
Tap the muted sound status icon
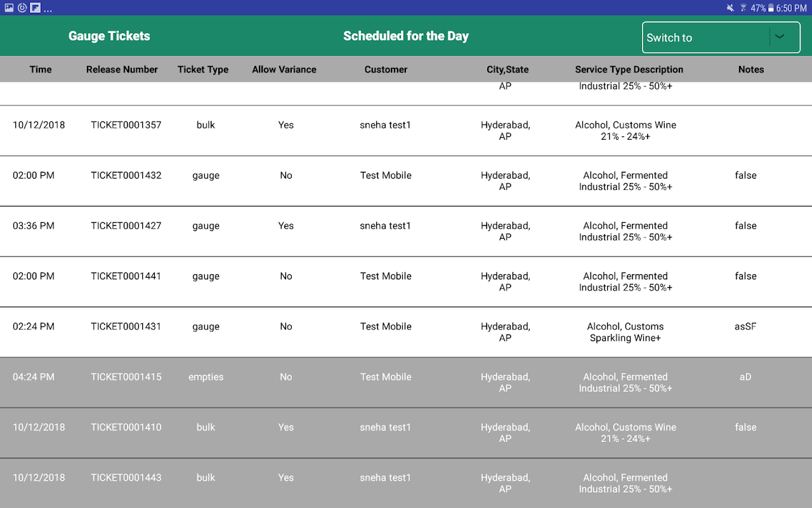[730, 8]
